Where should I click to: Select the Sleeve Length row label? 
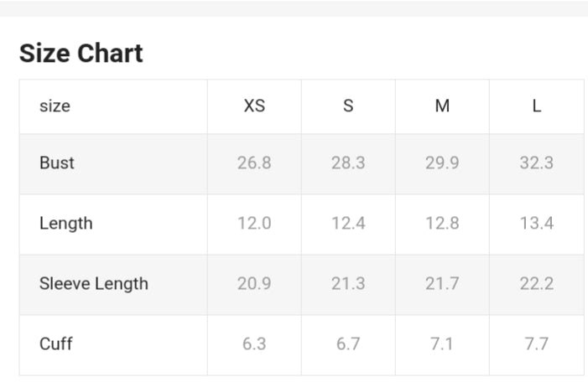click(94, 284)
